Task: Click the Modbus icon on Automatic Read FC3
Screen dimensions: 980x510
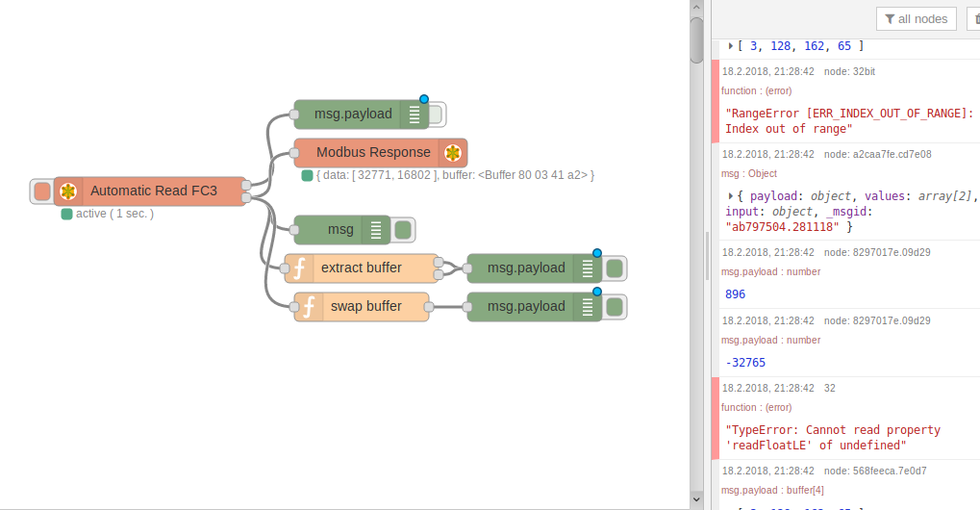Action: [x=68, y=191]
